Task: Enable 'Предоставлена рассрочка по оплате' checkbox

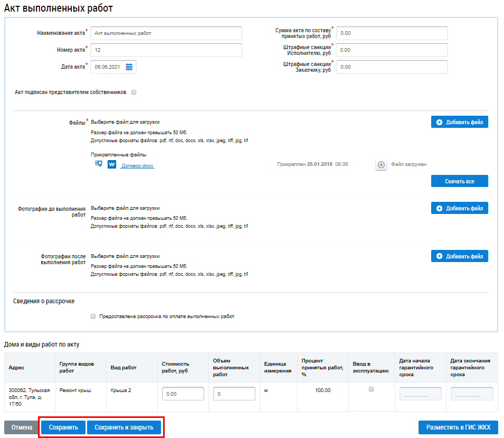Action: tap(93, 316)
